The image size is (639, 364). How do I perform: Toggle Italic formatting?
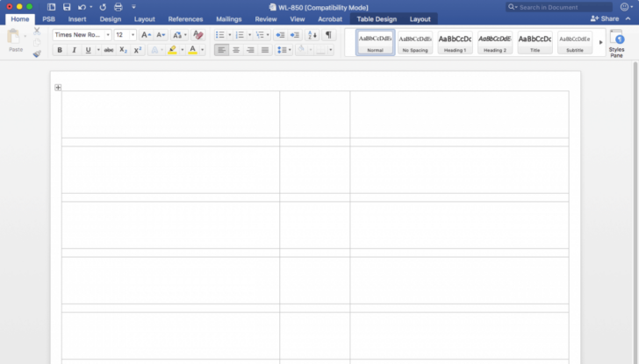click(x=74, y=50)
